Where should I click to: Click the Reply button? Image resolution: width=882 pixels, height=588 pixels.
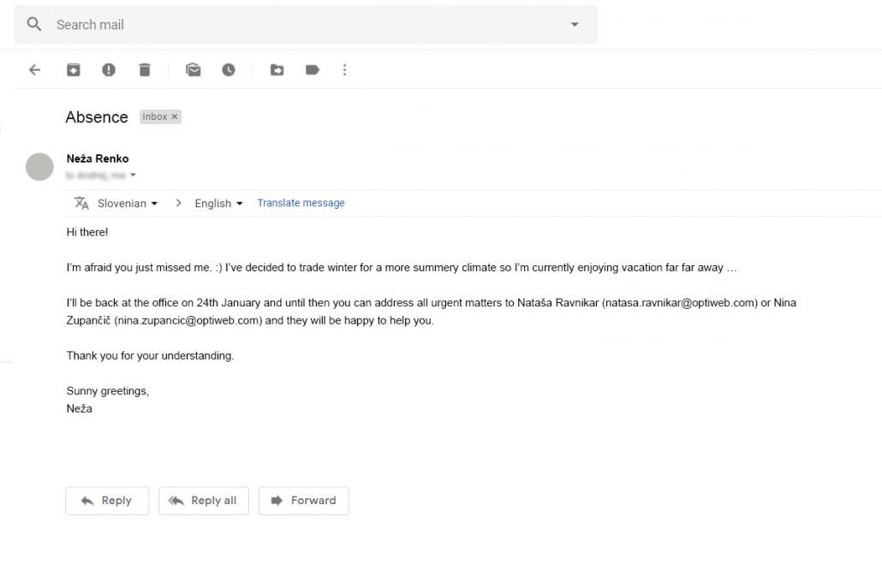pyautogui.click(x=107, y=501)
